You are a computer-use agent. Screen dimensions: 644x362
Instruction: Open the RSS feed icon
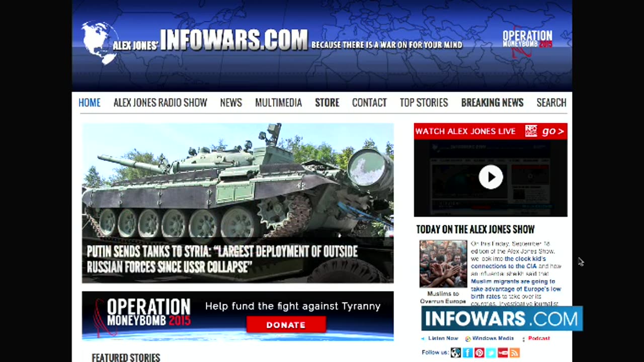[x=514, y=352]
